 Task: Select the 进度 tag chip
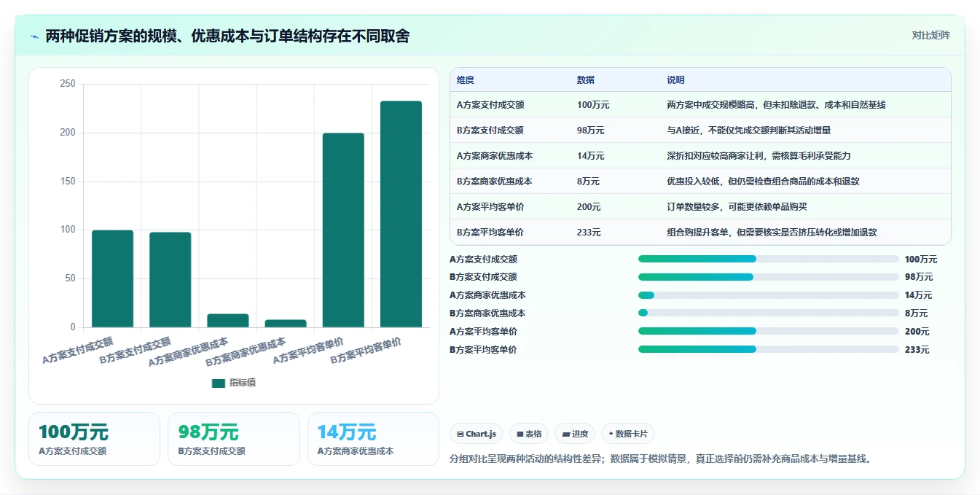[x=575, y=434]
